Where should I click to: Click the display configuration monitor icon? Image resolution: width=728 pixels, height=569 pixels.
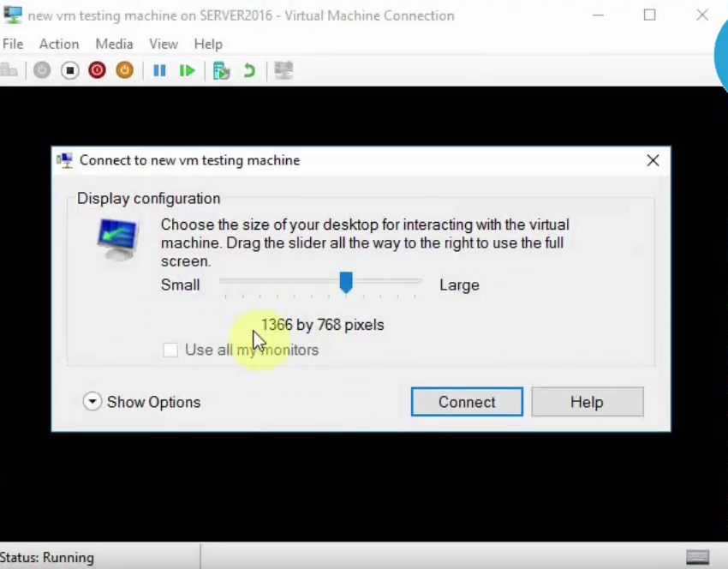(118, 240)
